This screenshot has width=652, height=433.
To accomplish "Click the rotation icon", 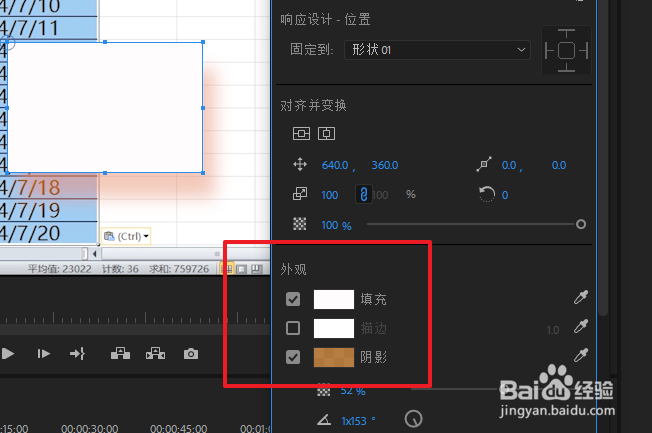I will coord(487,194).
